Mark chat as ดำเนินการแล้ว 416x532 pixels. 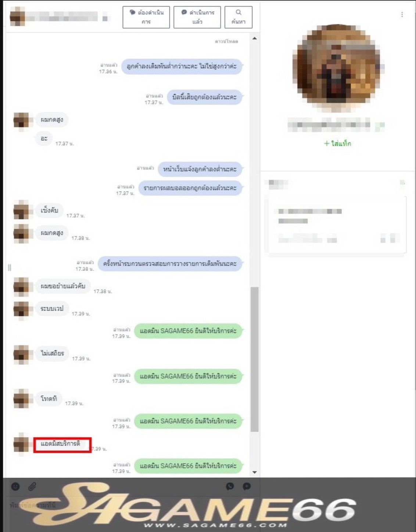coord(197,17)
